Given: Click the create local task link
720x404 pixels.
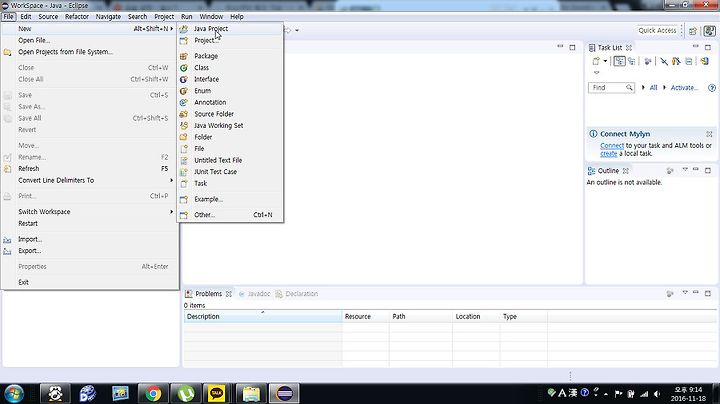Looking at the screenshot, I should coord(608,154).
